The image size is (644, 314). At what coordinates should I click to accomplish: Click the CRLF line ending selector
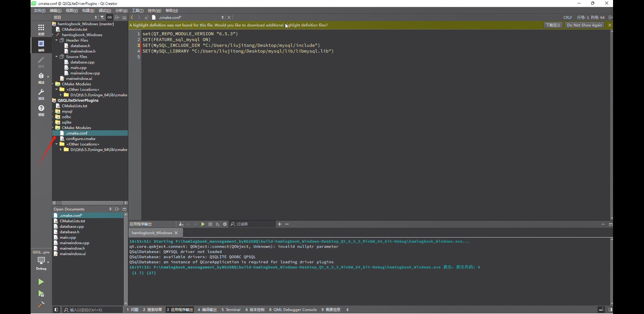[x=568, y=17]
